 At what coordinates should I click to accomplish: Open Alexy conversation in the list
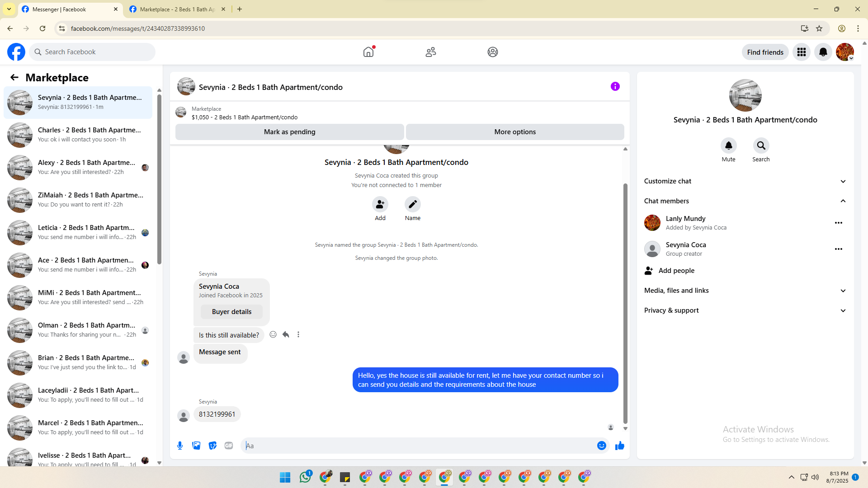pos(78,168)
